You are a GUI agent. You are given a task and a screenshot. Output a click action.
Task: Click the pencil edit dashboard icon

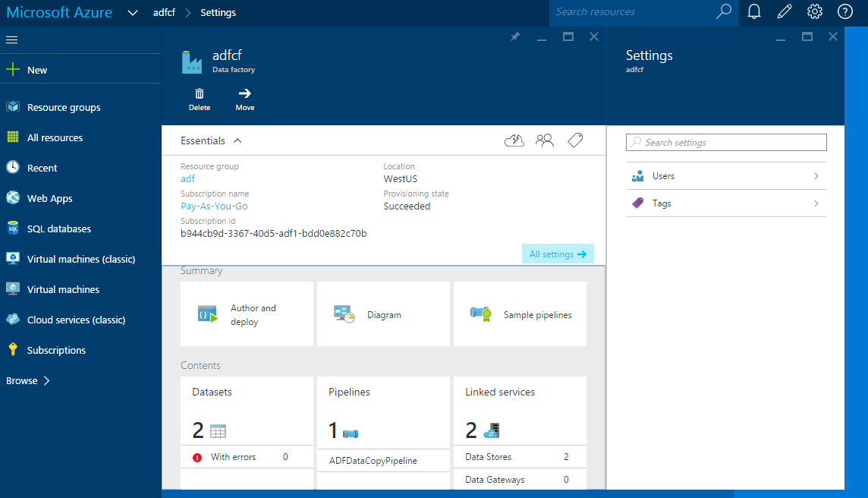coord(785,11)
